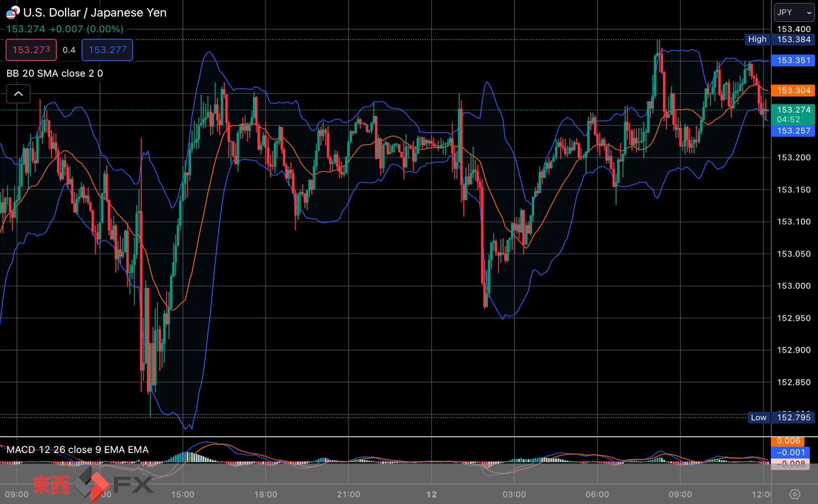818x504 pixels.
Task: Click the blue buy price 153.277
Action: (x=107, y=50)
